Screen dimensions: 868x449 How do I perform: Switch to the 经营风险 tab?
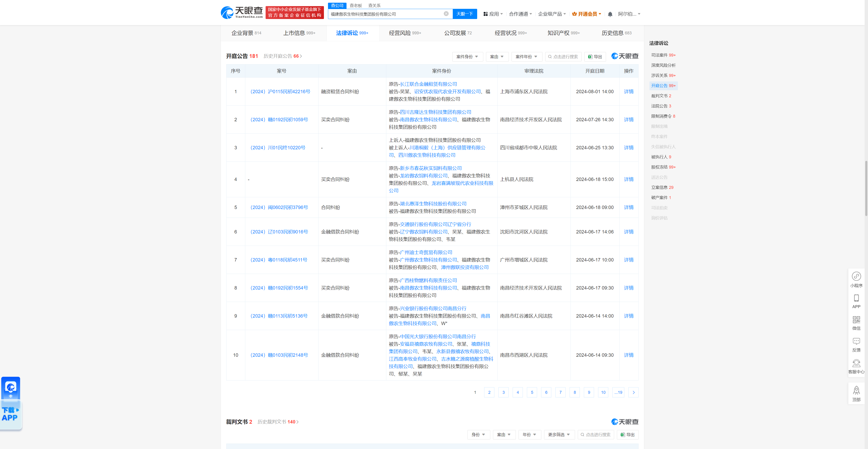(x=405, y=33)
